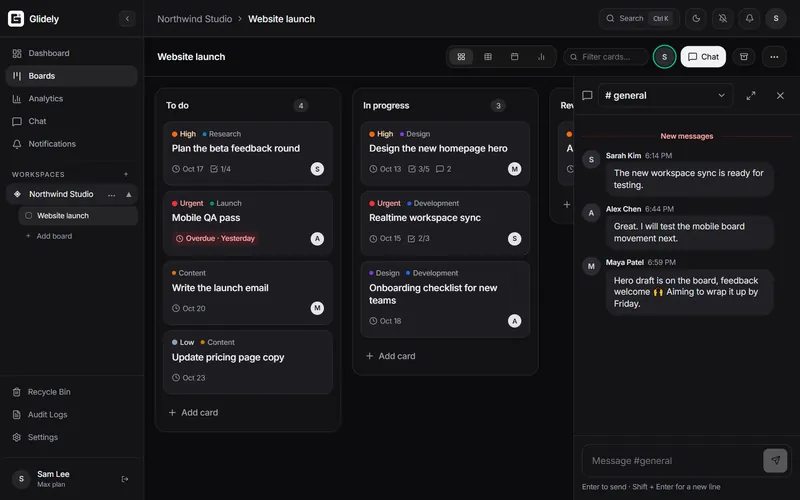Screen dimensions: 800x500
Task: Open the Design the new homepage hero card
Action: coord(445,153)
